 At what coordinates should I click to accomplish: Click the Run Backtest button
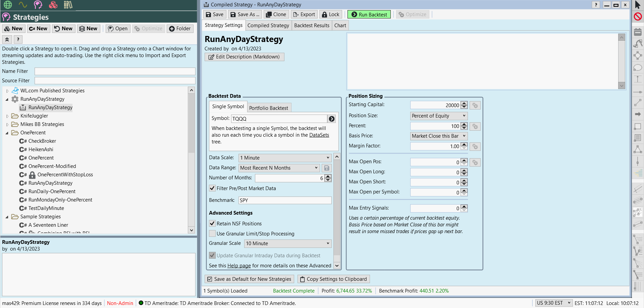click(x=369, y=14)
